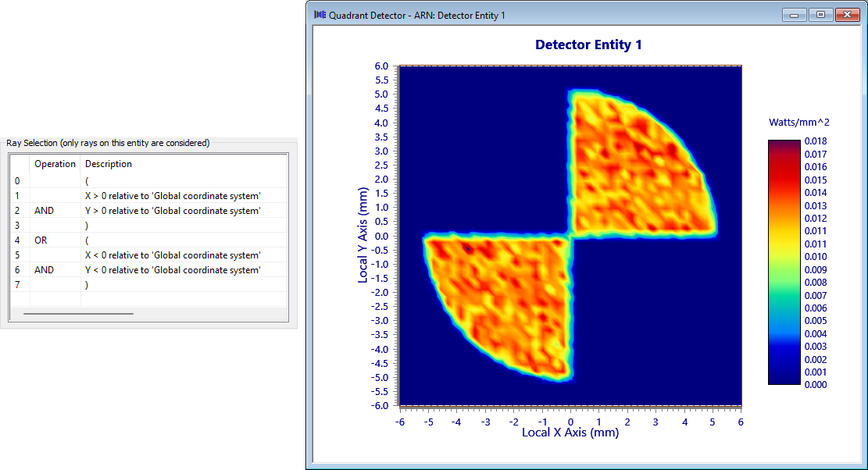Image resolution: width=868 pixels, height=470 pixels.
Task: Click the Ray Selection horizontal scrollbar thumb
Action: click(x=78, y=314)
